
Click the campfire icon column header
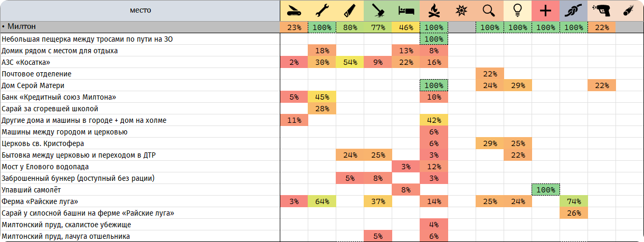434,11
